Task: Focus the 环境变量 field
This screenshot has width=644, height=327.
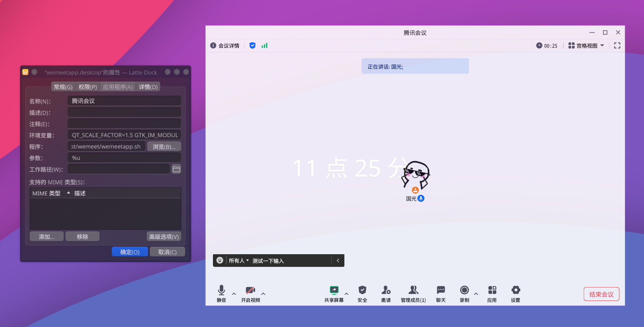Action: (124, 135)
